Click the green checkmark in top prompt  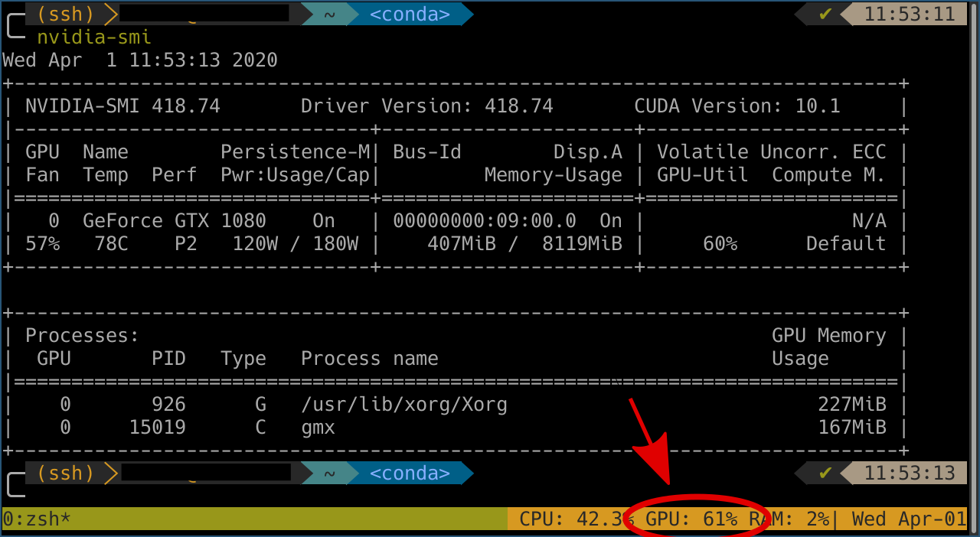point(825,15)
